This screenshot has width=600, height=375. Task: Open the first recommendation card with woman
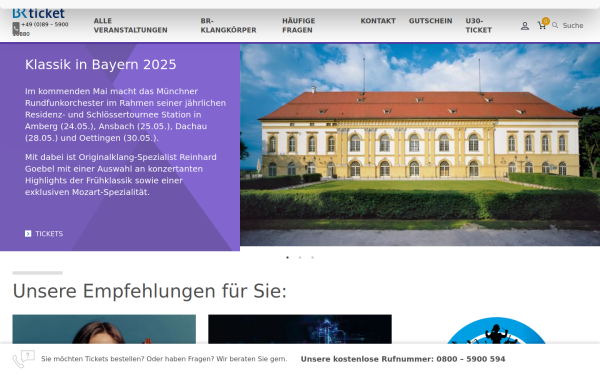click(x=104, y=329)
